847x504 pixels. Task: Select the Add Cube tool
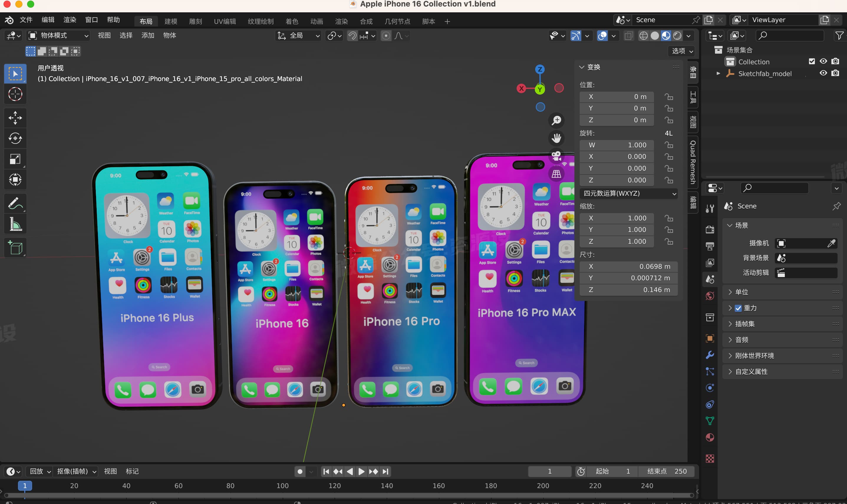point(15,248)
